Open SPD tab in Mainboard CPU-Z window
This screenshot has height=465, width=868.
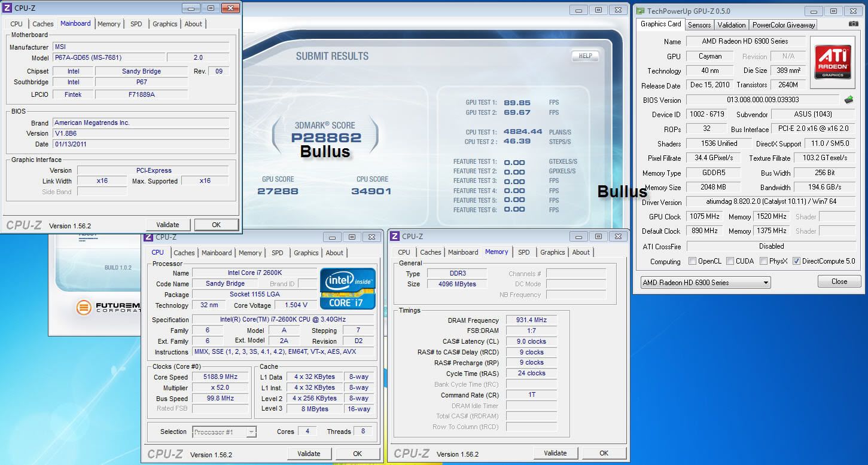pos(136,24)
